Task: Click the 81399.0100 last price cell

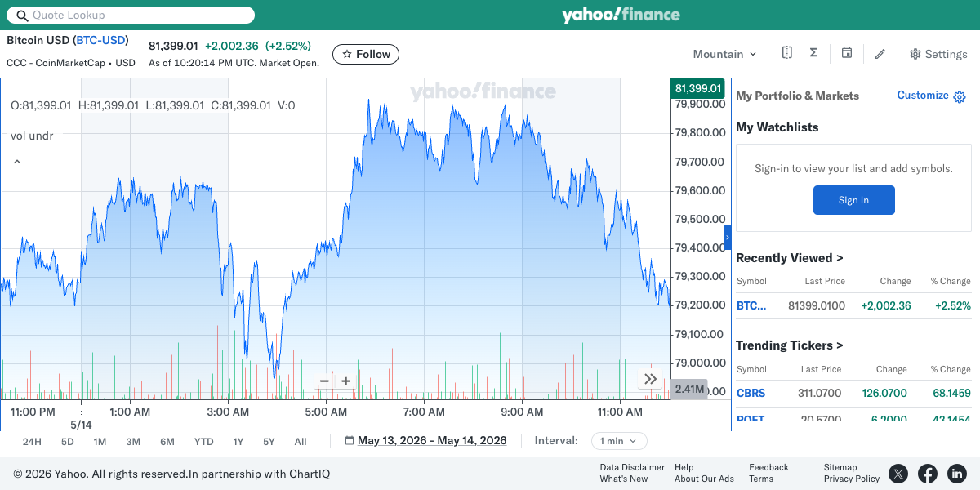Action: click(816, 305)
